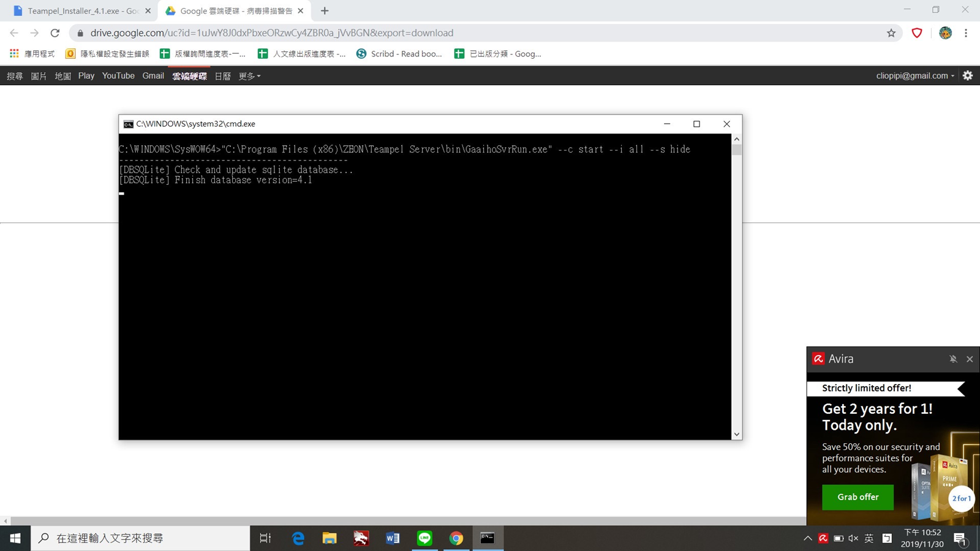Screen dimensions: 980x551
Task: Reload the page in Chrome
Action: point(55,33)
